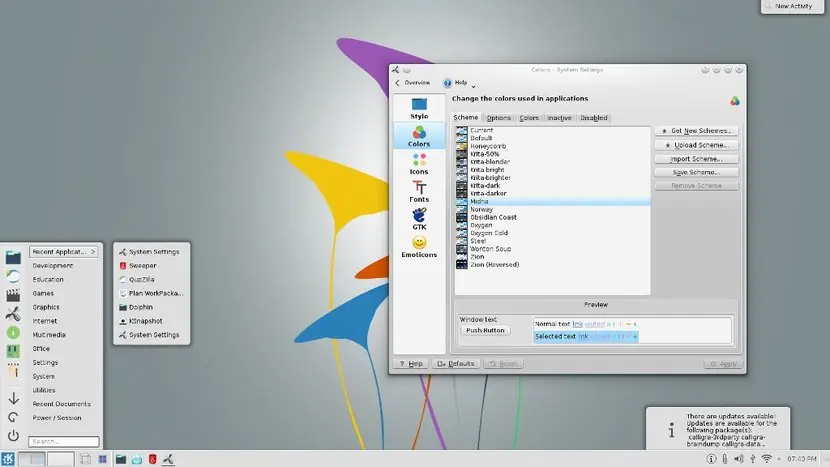830x467 pixels.
Task: Click New Activity button at top right
Action: (x=792, y=6)
